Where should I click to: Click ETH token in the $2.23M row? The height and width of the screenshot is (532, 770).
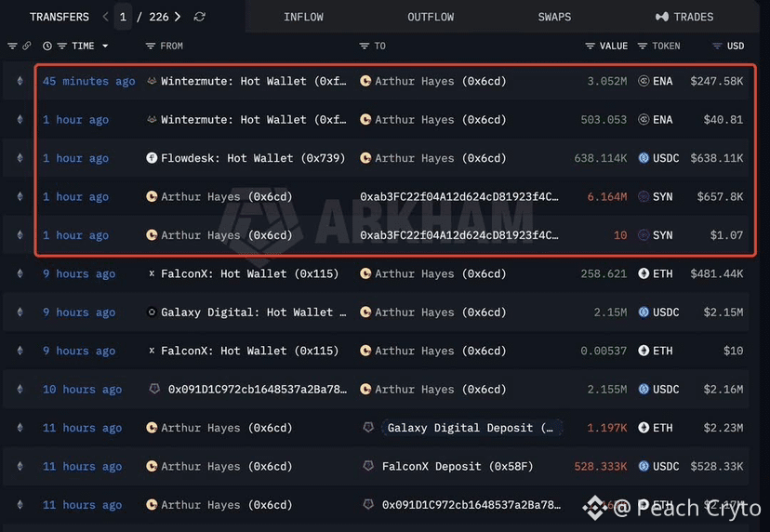656,428
